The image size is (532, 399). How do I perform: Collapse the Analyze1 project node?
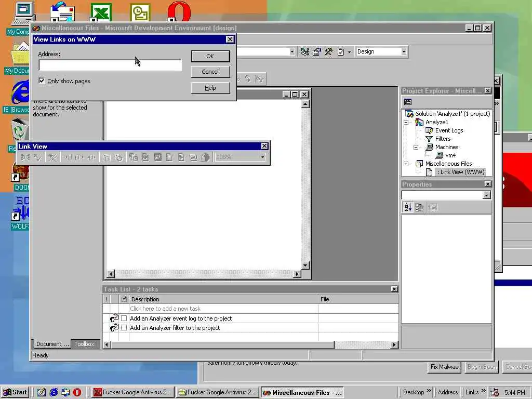click(x=406, y=122)
